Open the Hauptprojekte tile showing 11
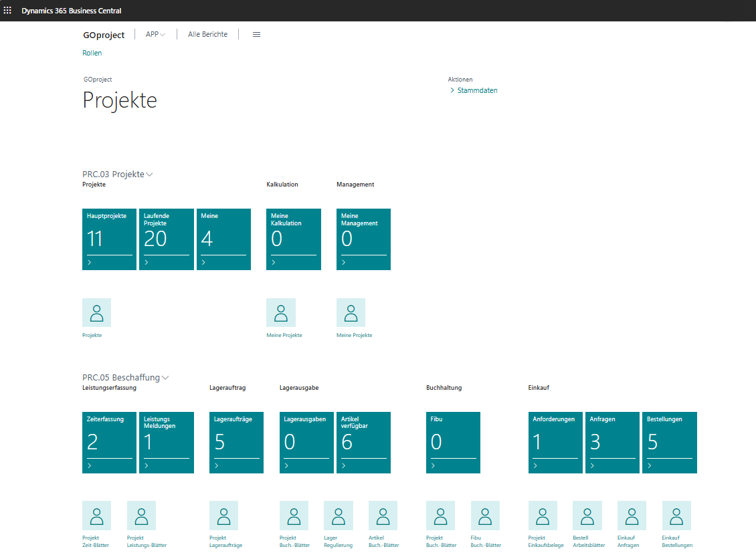Viewport: 756px width, 559px height. point(110,239)
